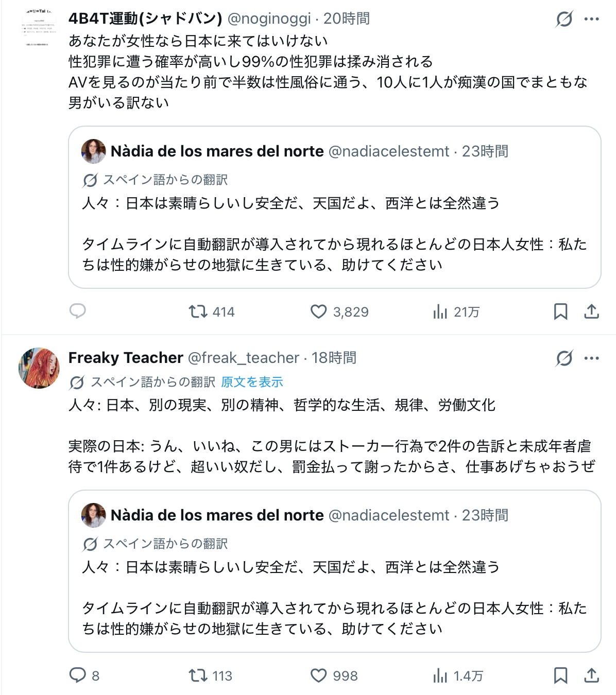Open more options menu on noginoggi tweet
The width and height of the screenshot is (616, 695).
[x=591, y=19]
